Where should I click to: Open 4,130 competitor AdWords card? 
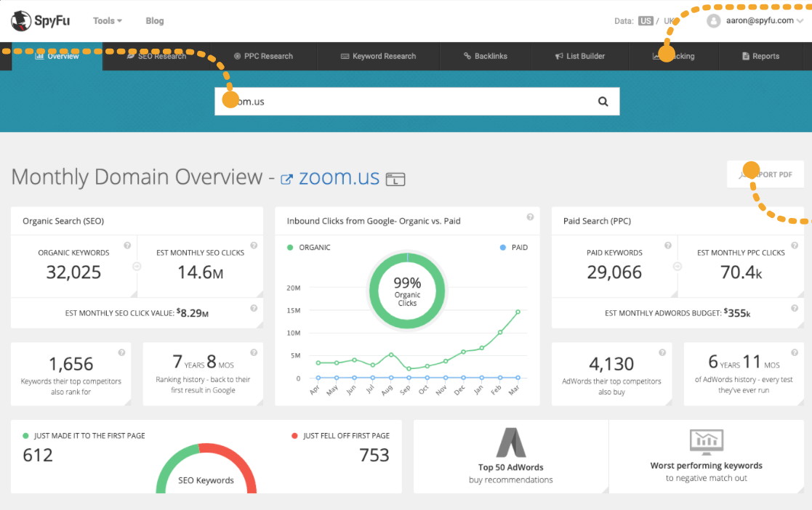(x=611, y=374)
